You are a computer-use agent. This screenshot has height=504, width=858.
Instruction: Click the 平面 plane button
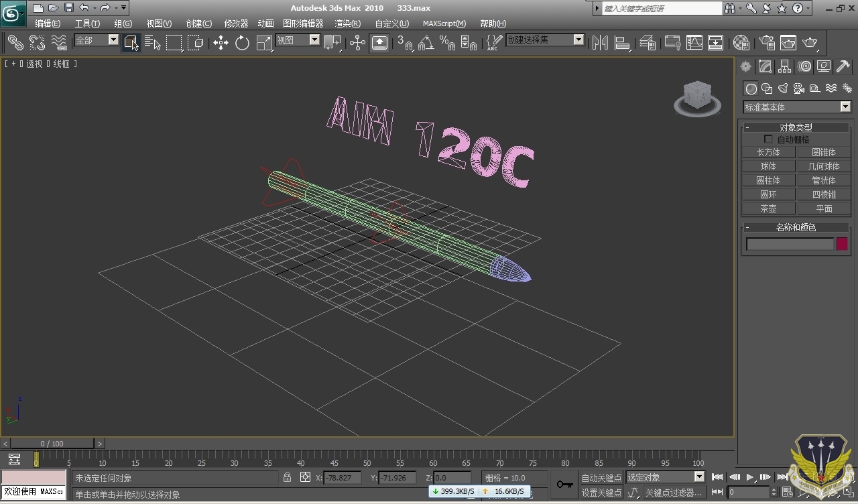(x=824, y=208)
